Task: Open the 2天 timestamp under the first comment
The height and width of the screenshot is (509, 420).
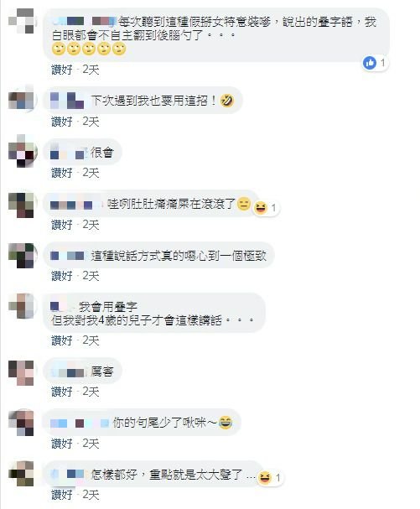Action: tap(91, 70)
